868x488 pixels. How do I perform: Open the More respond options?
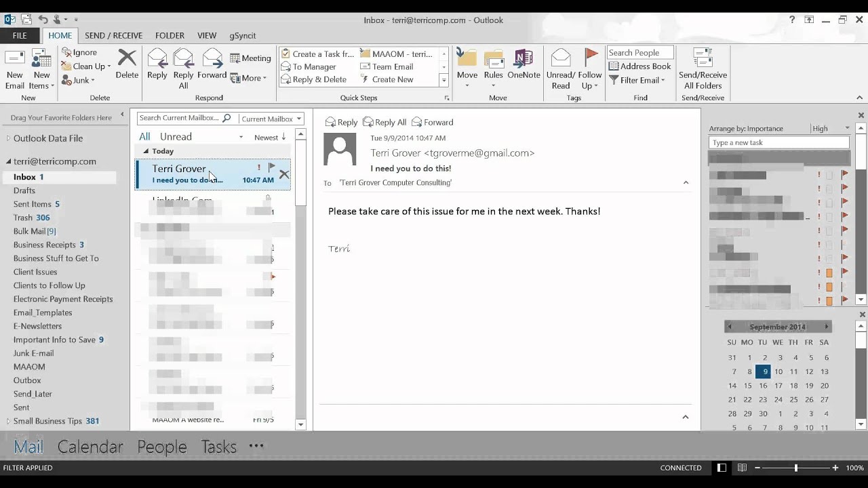click(x=248, y=78)
